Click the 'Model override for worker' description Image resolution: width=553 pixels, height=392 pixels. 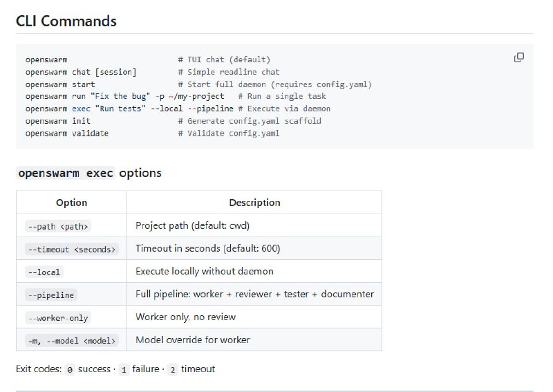click(193, 340)
